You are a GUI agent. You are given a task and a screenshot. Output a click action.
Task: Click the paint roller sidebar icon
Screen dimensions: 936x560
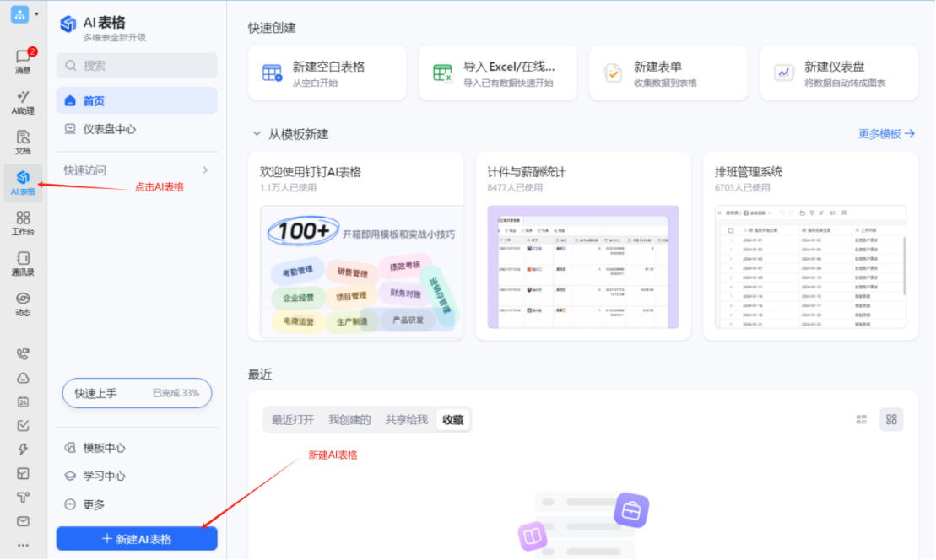24,498
